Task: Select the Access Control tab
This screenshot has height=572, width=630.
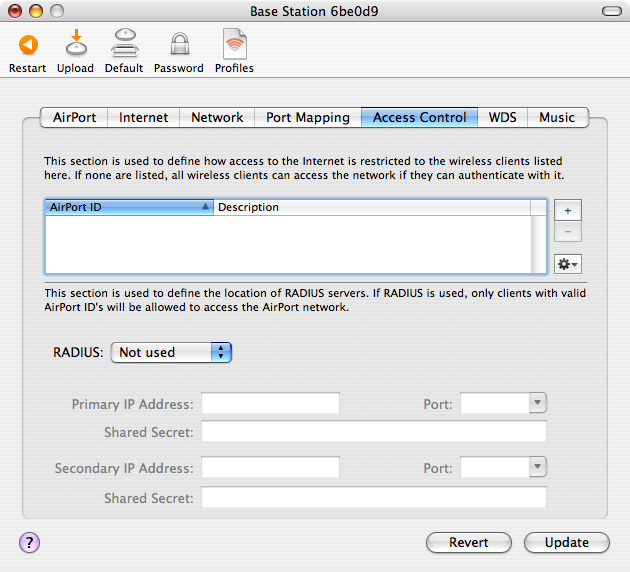Action: coord(419,117)
